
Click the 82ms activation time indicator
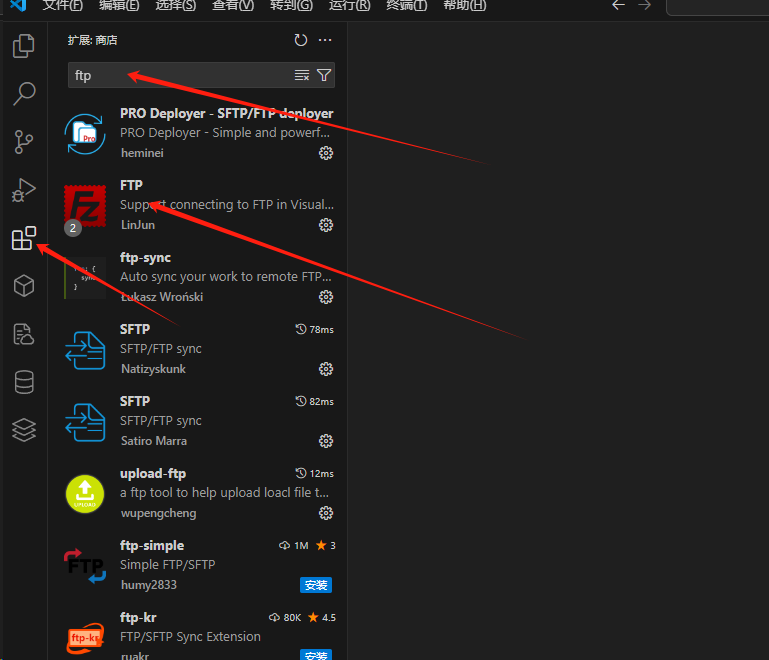(x=314, y=402)
